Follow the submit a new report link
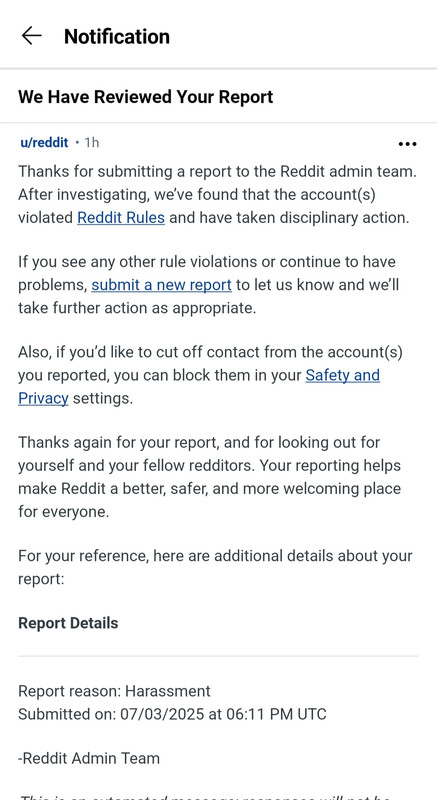437x800 pixels. [161, 285]
